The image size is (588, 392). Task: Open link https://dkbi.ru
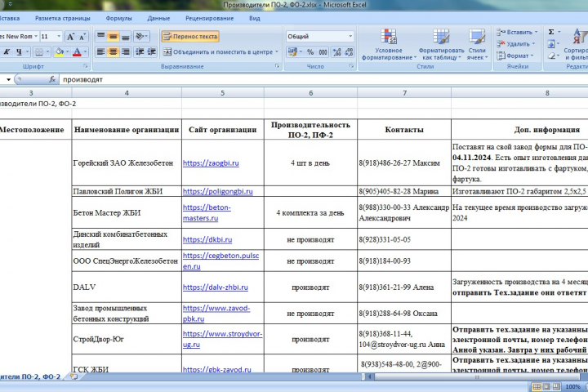[x=207, y=239]
